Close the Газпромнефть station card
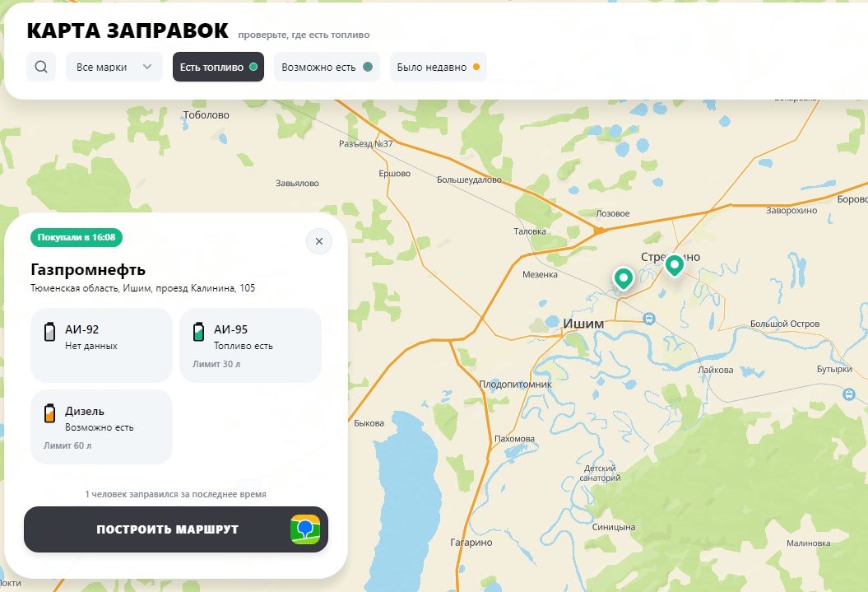The height and width of the screenshot is (592, 868). (319, 241)
